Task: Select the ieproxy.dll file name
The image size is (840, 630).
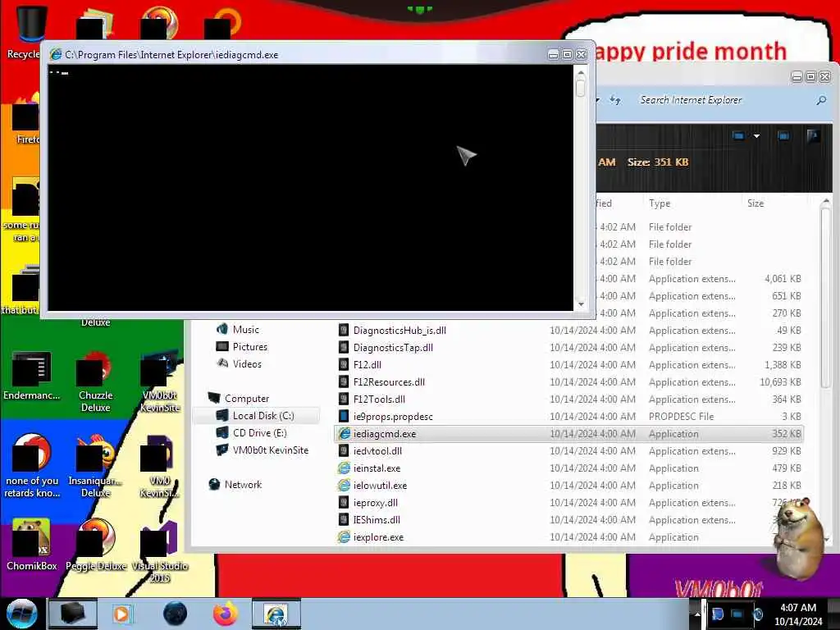Action: [x=376, y=503]
